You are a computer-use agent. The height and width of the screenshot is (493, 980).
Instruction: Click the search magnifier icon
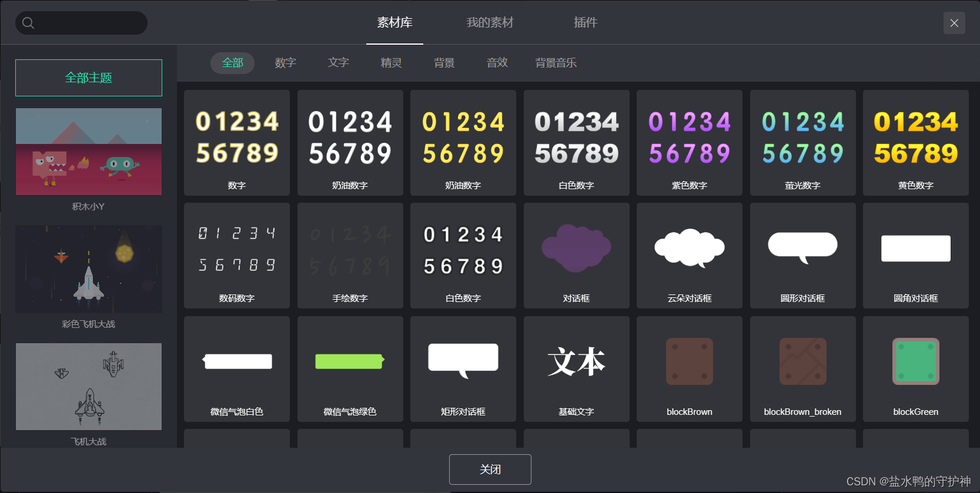pyautogui.click(x=28, y=23)
